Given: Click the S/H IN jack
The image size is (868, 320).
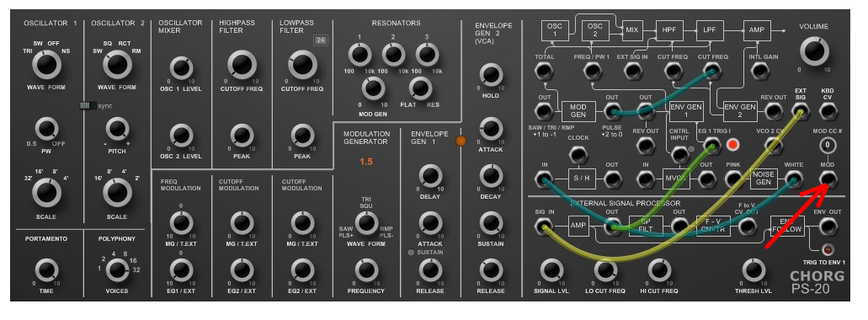Looking at the screenshot, I should coord(544,179).
